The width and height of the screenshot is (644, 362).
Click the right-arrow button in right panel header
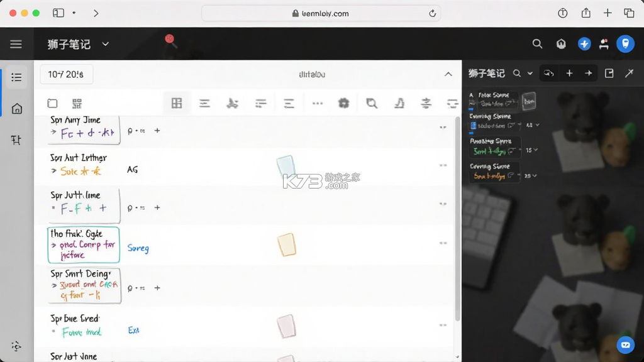(589, 74)
